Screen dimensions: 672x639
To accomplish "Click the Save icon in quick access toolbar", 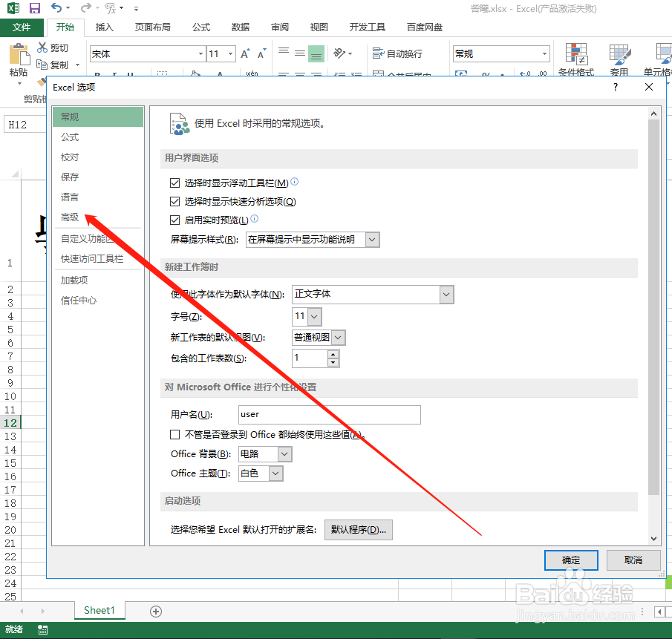I will coord(34,7).
